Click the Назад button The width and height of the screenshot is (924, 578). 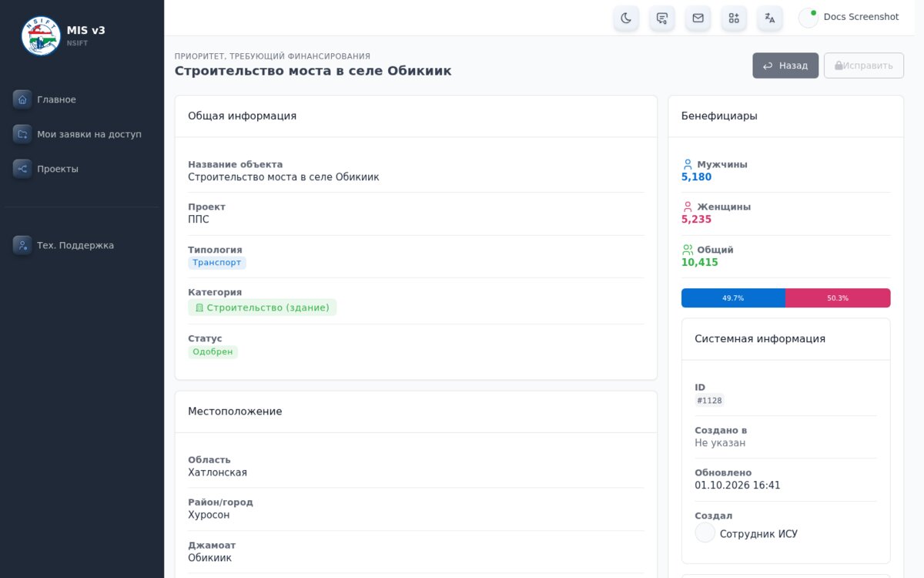[x=785, y=66]
